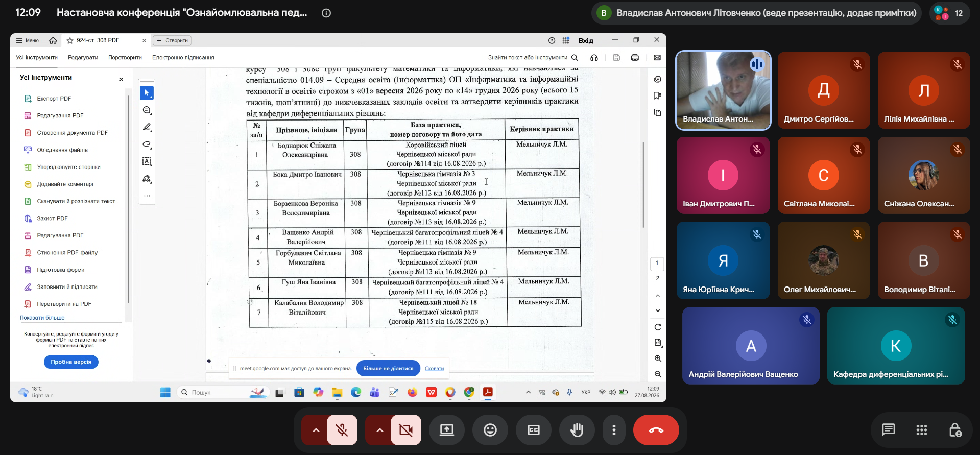Switch to the Перетворити tab

coord(125,58)
